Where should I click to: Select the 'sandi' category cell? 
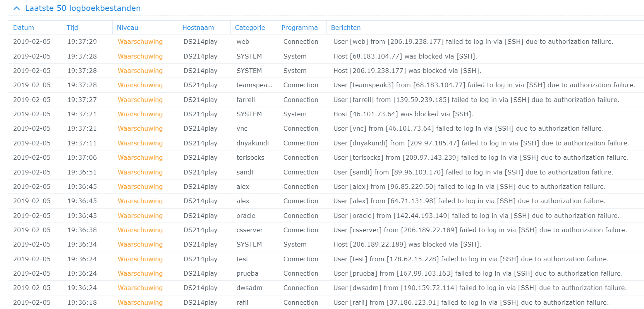coord(245,172)
